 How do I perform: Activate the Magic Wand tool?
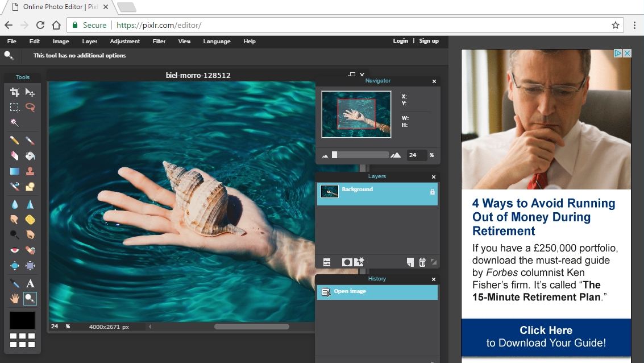pos(14,122)
